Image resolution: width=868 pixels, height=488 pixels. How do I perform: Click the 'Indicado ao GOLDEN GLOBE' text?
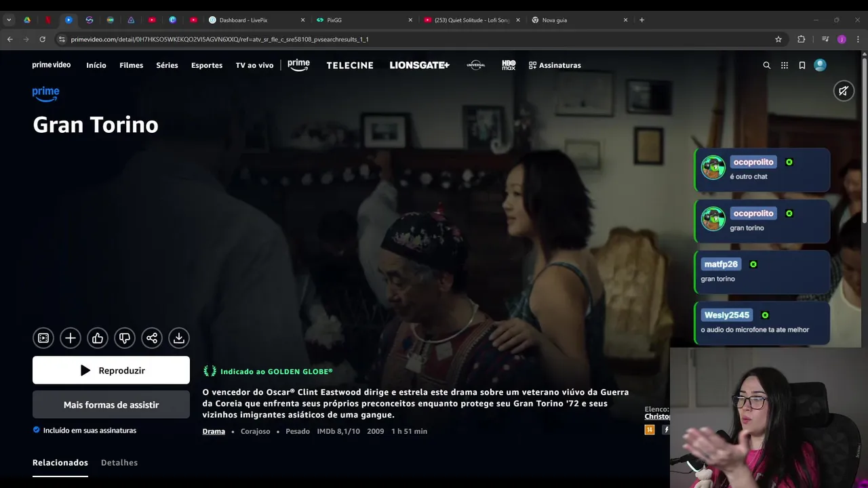(x=277, y=371)
